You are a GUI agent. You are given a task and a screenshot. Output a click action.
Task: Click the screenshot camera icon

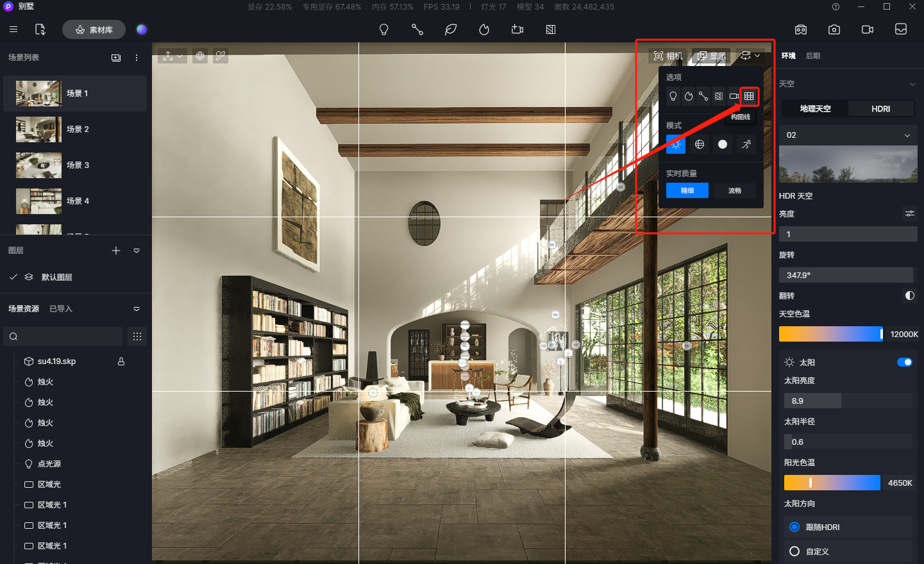point(834,29)
